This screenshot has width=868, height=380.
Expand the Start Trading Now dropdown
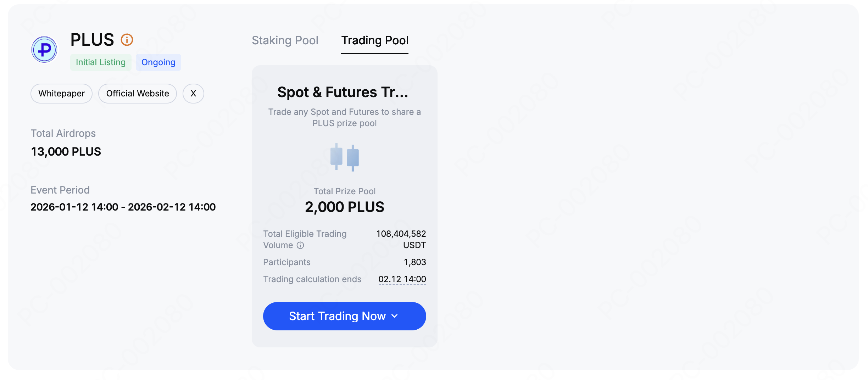(x=337, y=316)
